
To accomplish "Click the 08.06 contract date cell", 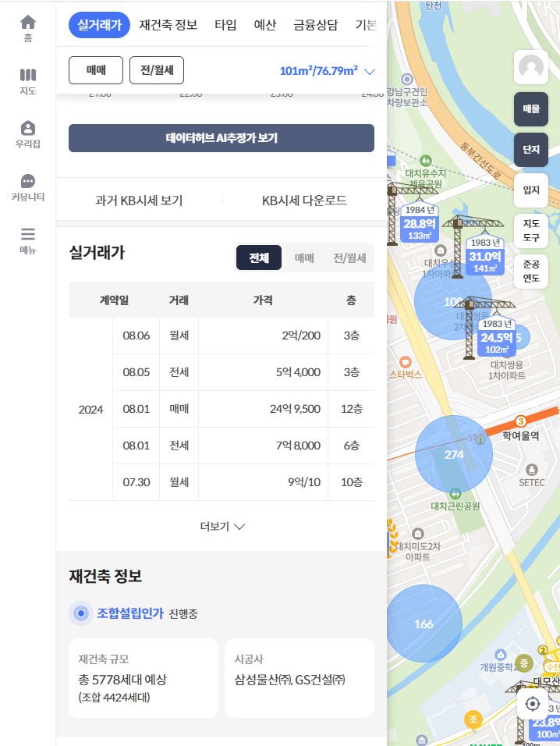I will tap(136, 336).
